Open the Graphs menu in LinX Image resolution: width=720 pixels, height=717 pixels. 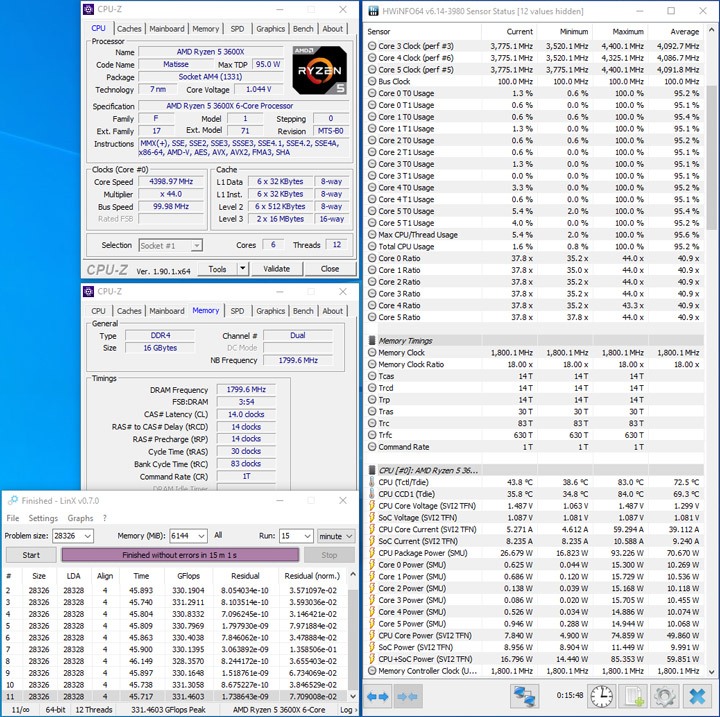coord(80,518)
